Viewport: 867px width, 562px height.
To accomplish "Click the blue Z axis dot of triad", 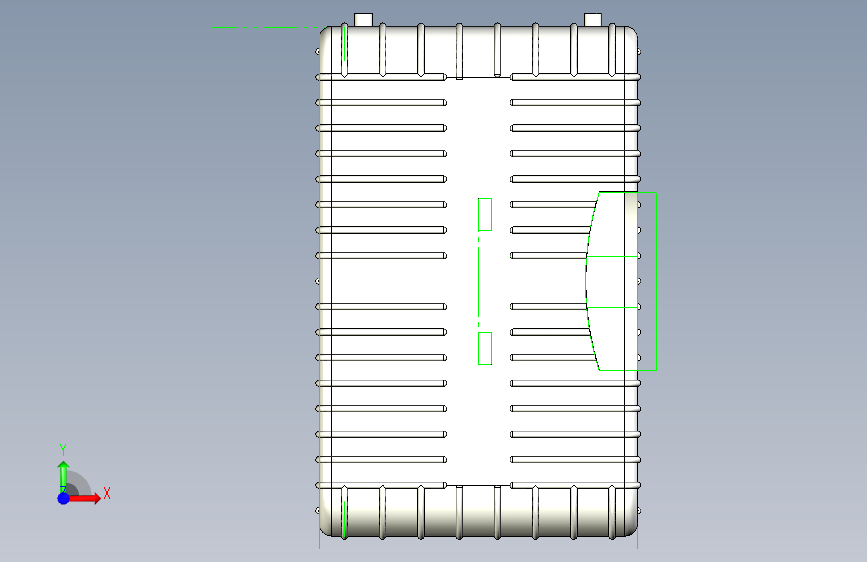I will (64, 498).
